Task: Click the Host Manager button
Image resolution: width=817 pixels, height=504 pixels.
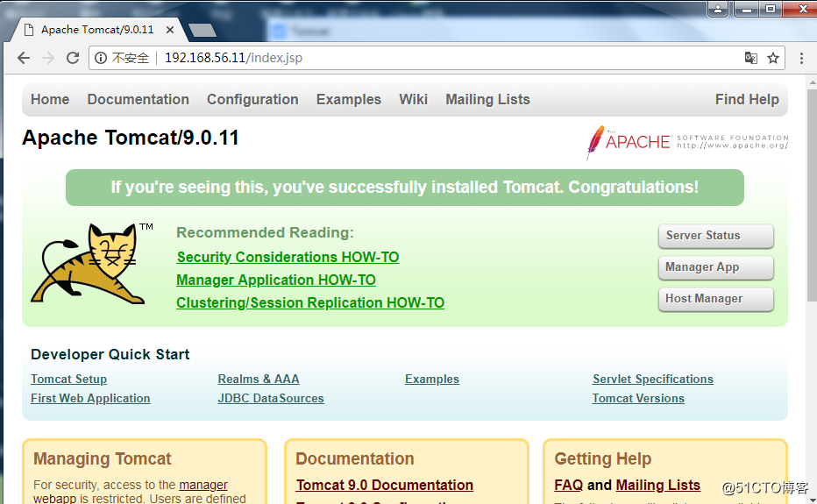Action: point(716,299)
